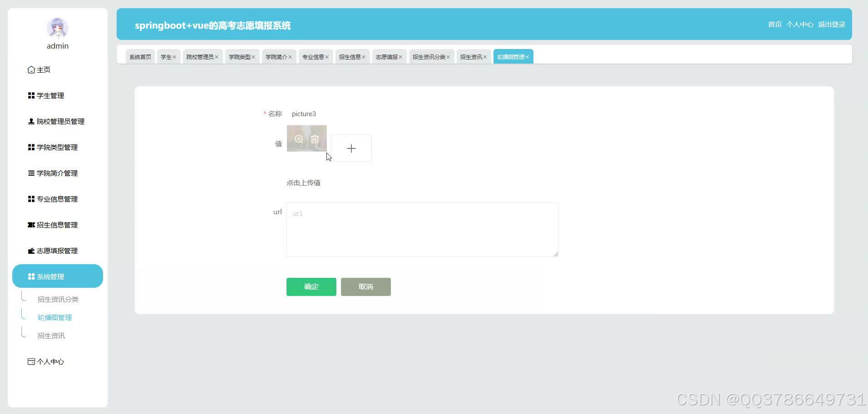868x414 pixels.
Task: Close the 学院类型 tab
Action: [x=253, y=57]
